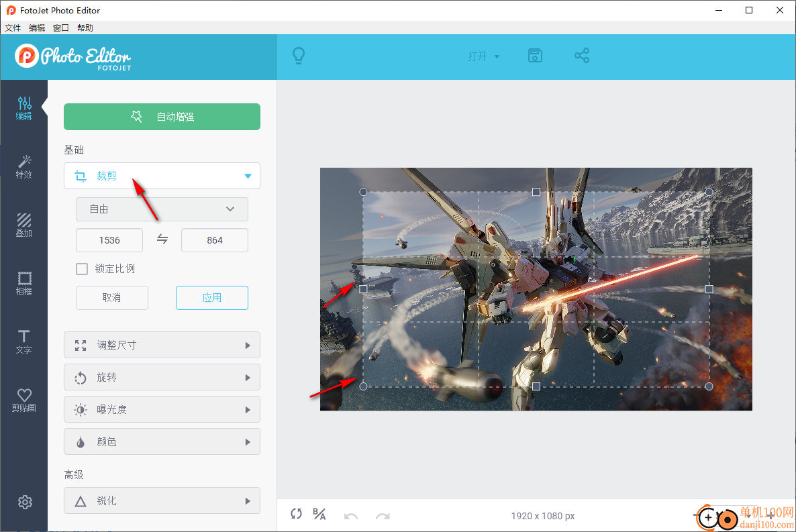Open the 窗口 menu

tap(61, 28)
